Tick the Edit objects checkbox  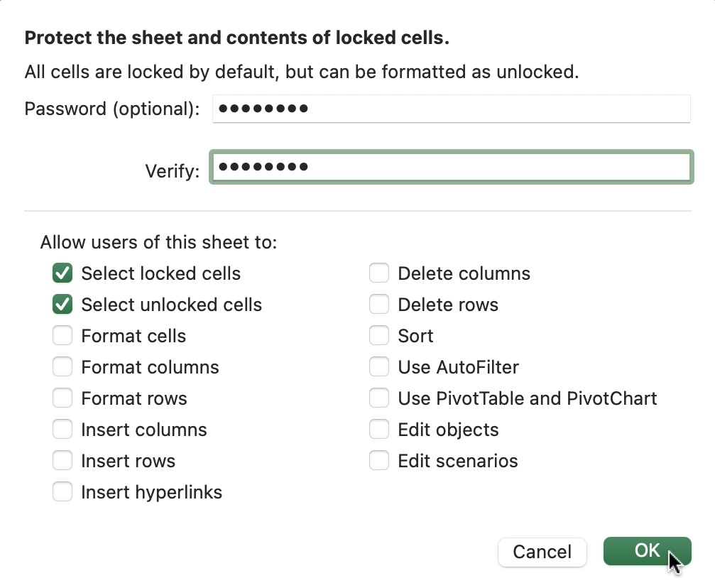pyautogui.click(x=379, y=430)
